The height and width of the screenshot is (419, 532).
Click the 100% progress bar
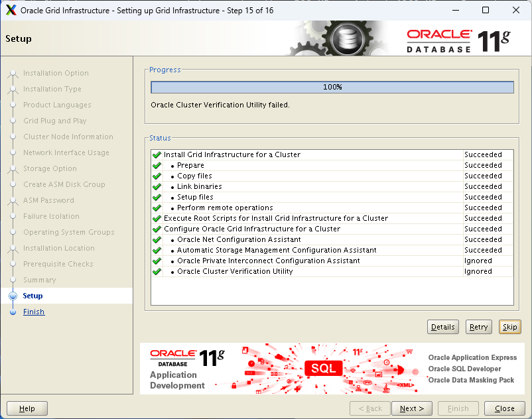click(x=332, y=87)
